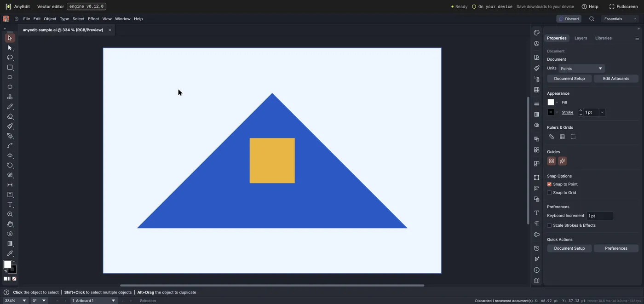Click the Preferences quick action button
The image size is (644, 304).
pos(616,248)
